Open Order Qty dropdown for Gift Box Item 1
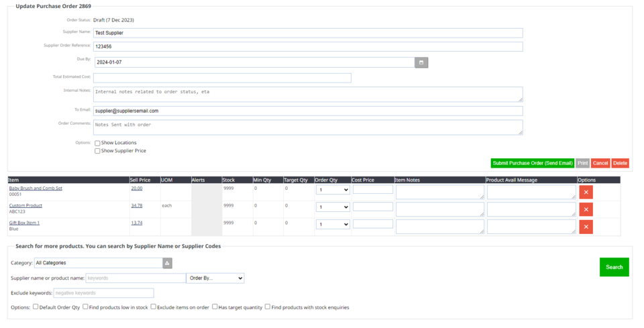The image size is (644, 328). pos(333,225)
